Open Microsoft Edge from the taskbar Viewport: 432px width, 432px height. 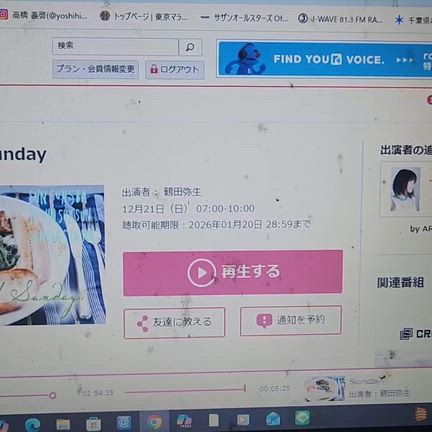click(33, 425)
